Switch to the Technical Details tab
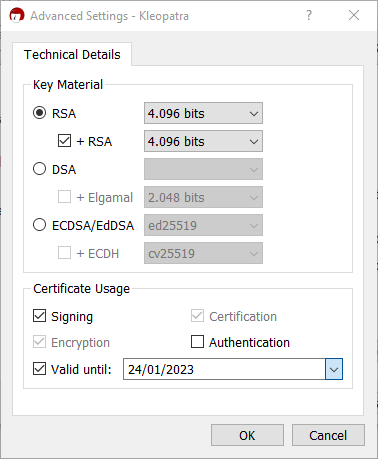378x459 pixels. 72,54
